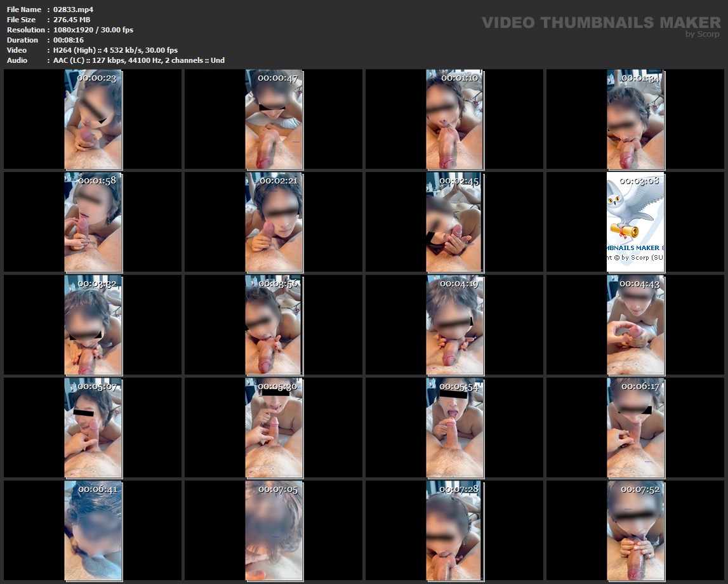Screen dimensions: 728x584
Task: Select the last thumbnail stamped 00:07:52
Action: click(635, 531)
